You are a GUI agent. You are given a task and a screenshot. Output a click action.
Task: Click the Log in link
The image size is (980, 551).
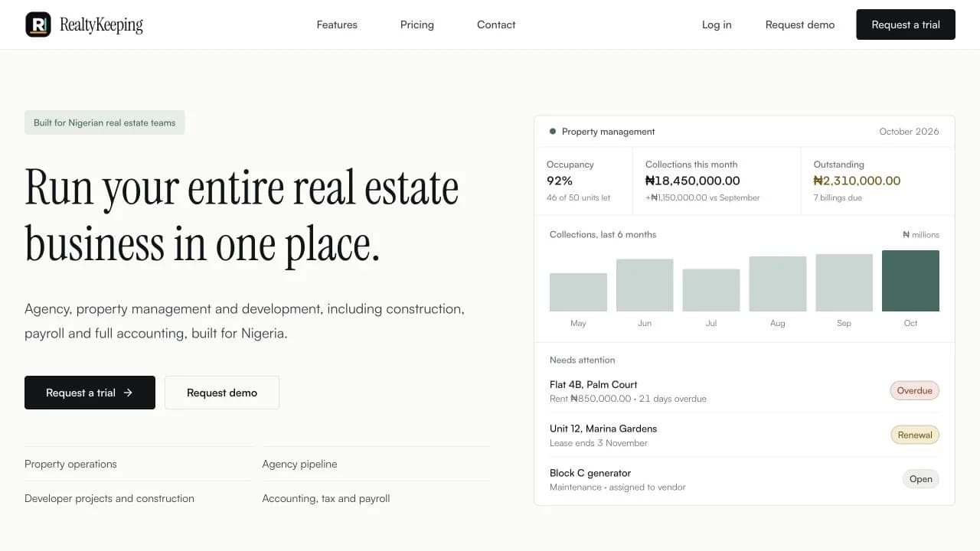717,24
